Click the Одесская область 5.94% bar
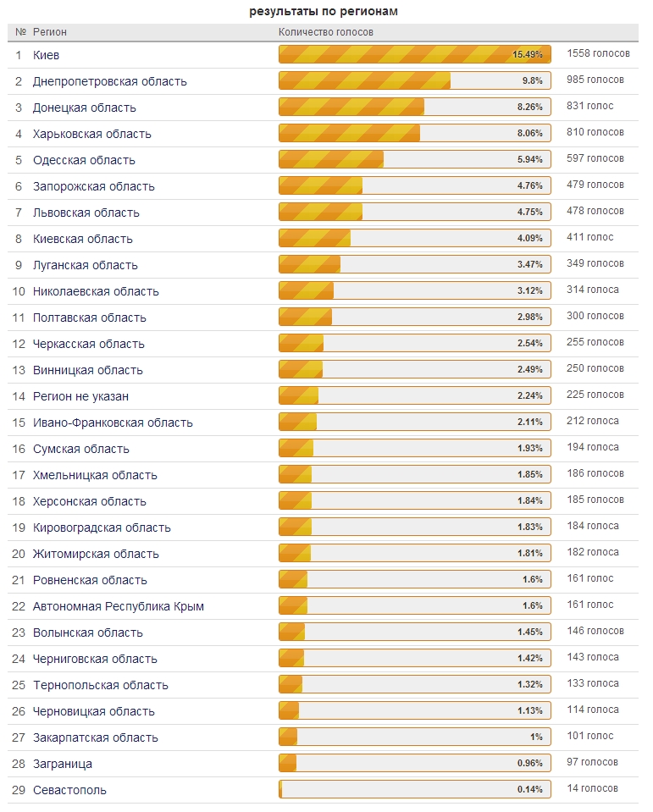The height and width of the screenshot is (812, 653). [415, 159]
